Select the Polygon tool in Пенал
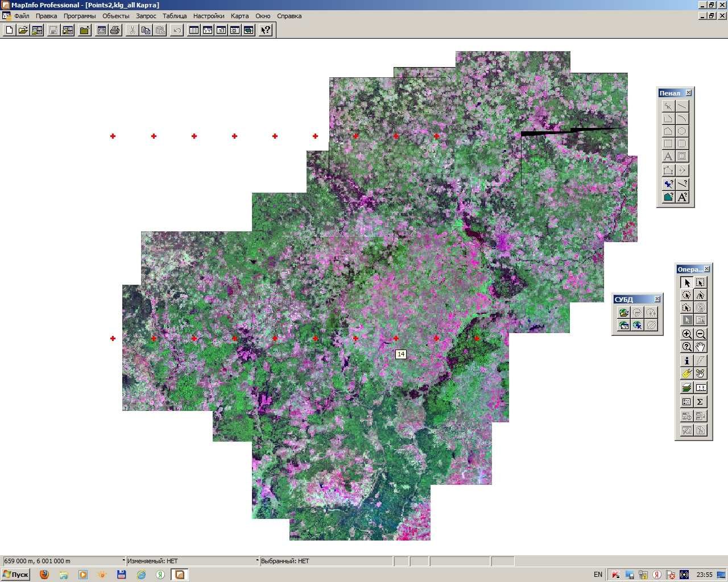Viewport: 728px width, 582px height. click(668, 131)
